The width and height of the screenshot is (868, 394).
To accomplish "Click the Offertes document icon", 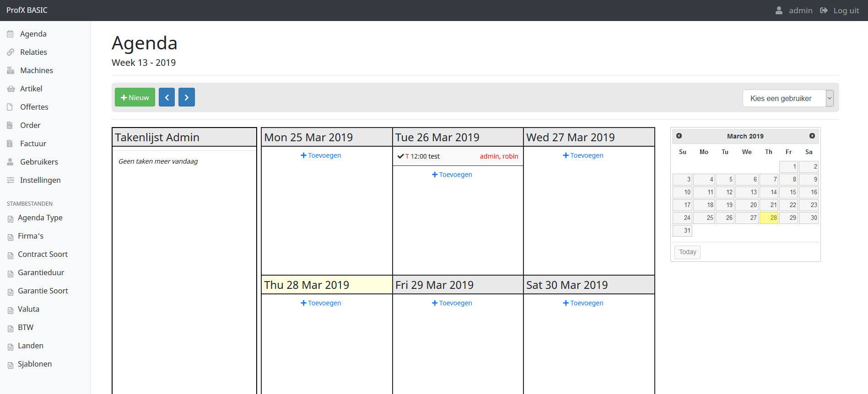I will 10,107.
